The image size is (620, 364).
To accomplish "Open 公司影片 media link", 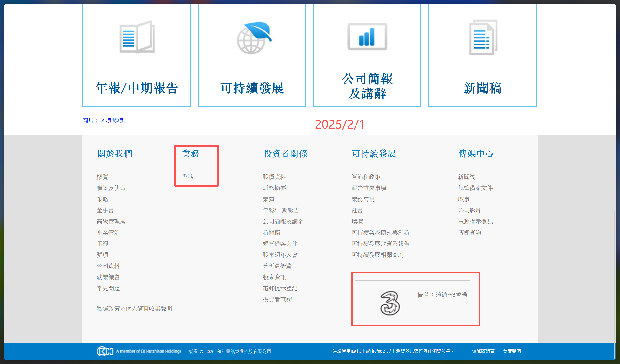I will pyautogui.click(x=469, y=210).
